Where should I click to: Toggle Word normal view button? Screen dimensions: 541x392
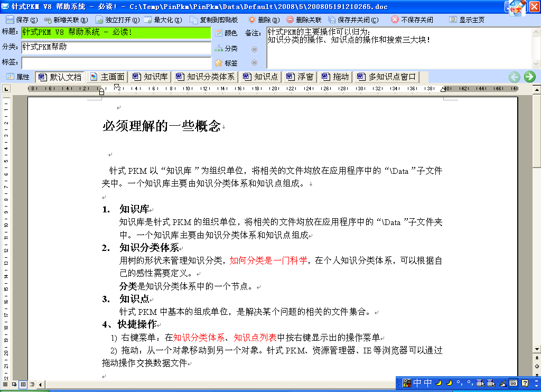(5, 385)
